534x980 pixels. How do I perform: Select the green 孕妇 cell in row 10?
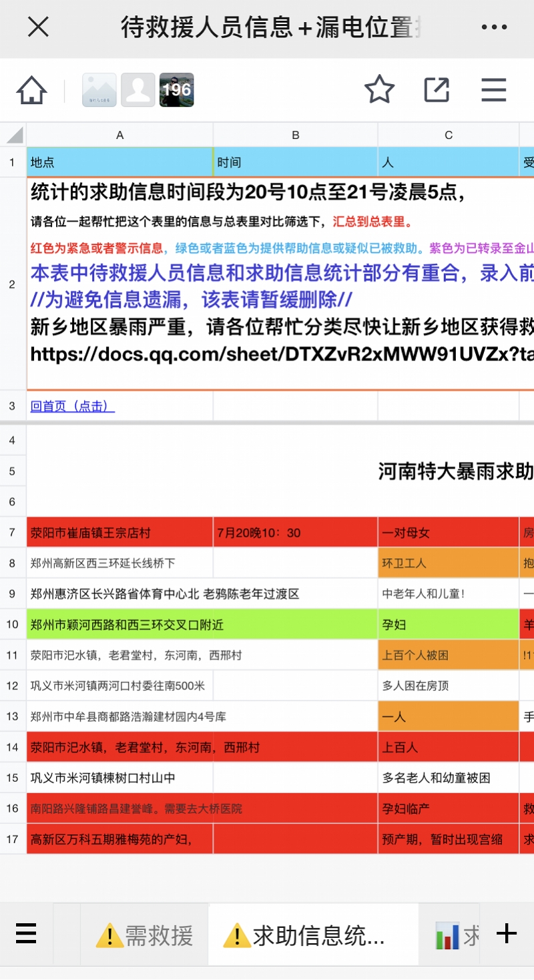tap(449, 624)
